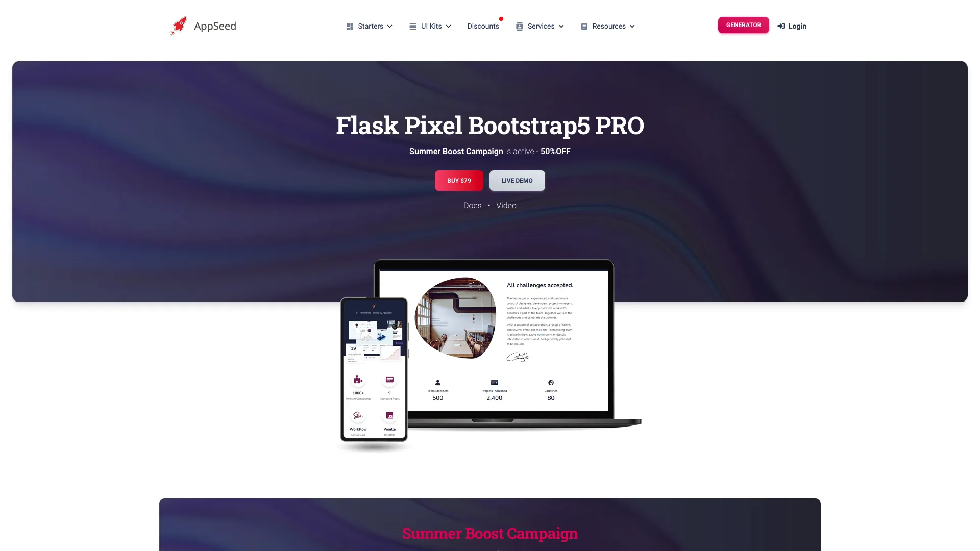Click the Starters grid/dashboard icon
This screenshot has height=551, width=980.
[349, 26]
